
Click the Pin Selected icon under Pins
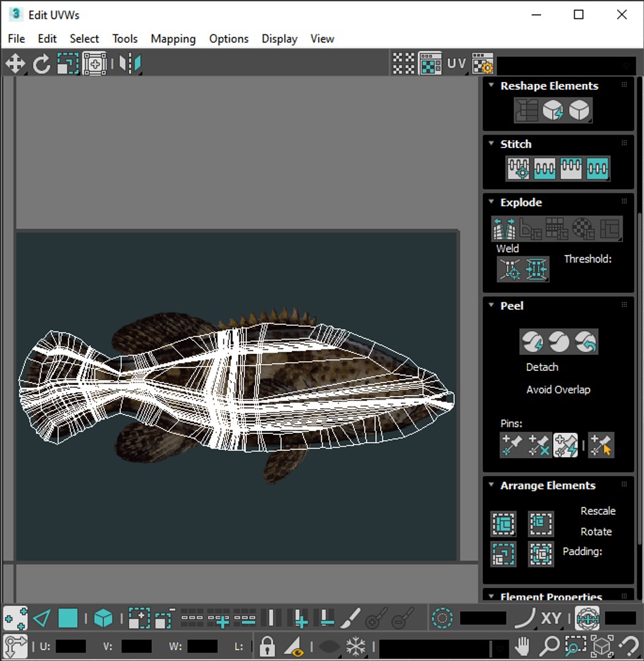512,445
